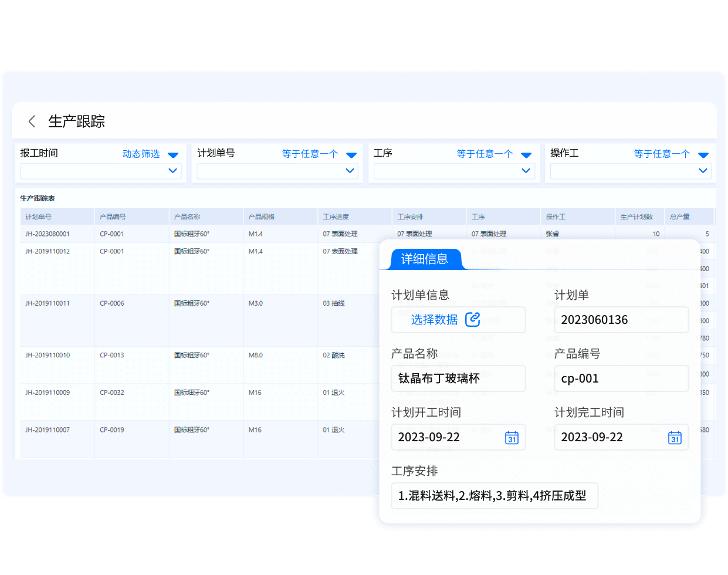The image size is (728, 575).
Task: Click the 计划单 field showing 2023060136
Action: pos(621,320)
